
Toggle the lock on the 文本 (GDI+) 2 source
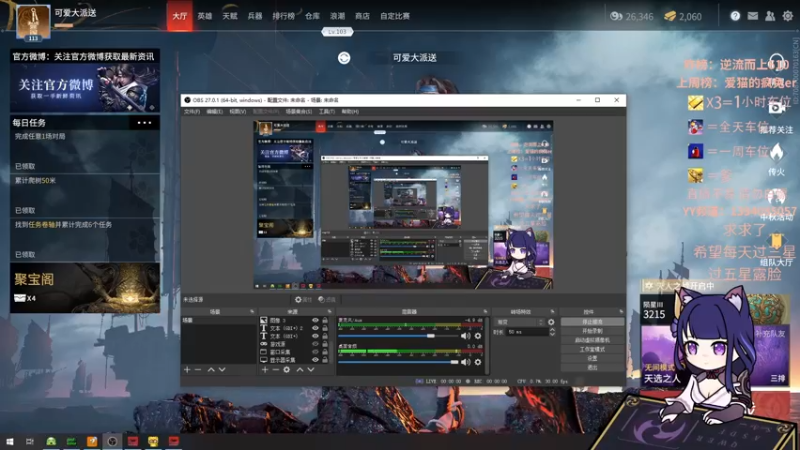[x=325, y=328]
